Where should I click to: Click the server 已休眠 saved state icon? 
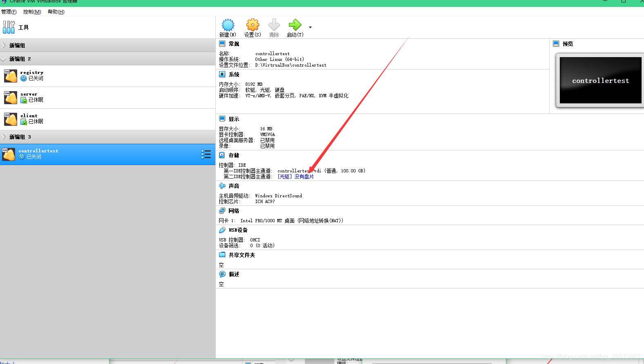pyautogui.click(x=24, y=100)
